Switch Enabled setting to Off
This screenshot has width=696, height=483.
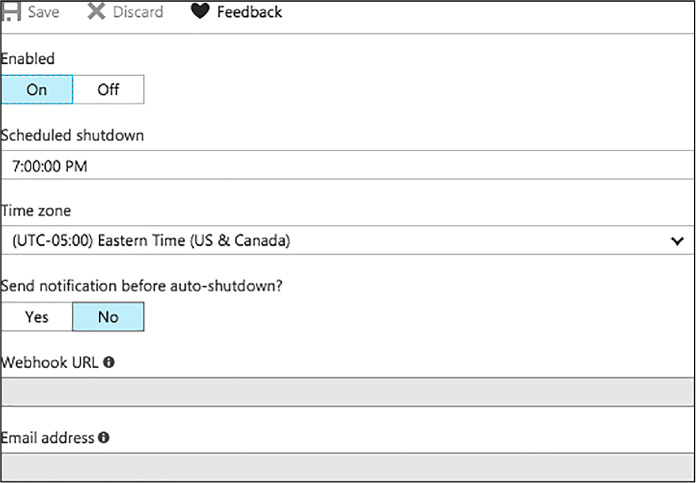click(108, 90)
